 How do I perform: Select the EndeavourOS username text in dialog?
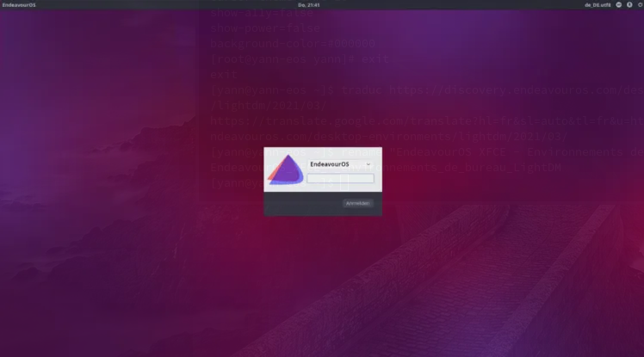click(329, 163)
